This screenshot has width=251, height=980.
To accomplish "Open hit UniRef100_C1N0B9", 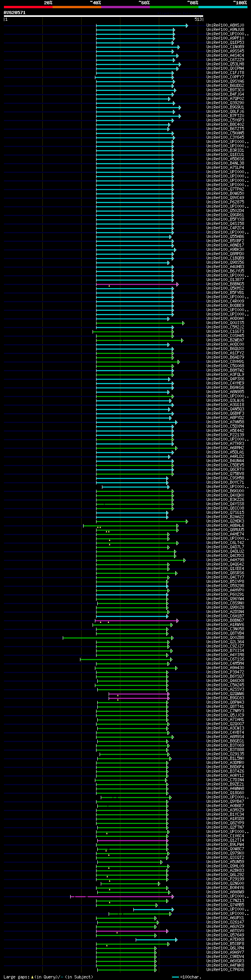I will pos(225,47).
